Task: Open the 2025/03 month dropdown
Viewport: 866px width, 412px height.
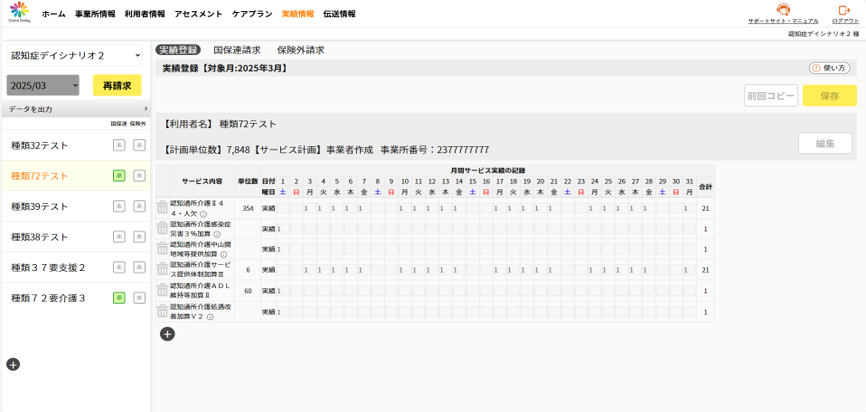Action: coord(43,86)
